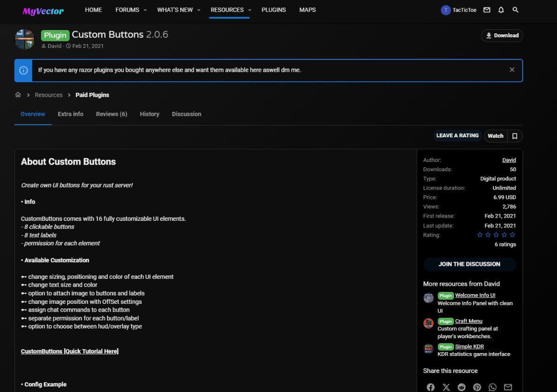Click the bookmark icon beside Watch
This screenshot has width=557, height=392.
tap(515, 136)
